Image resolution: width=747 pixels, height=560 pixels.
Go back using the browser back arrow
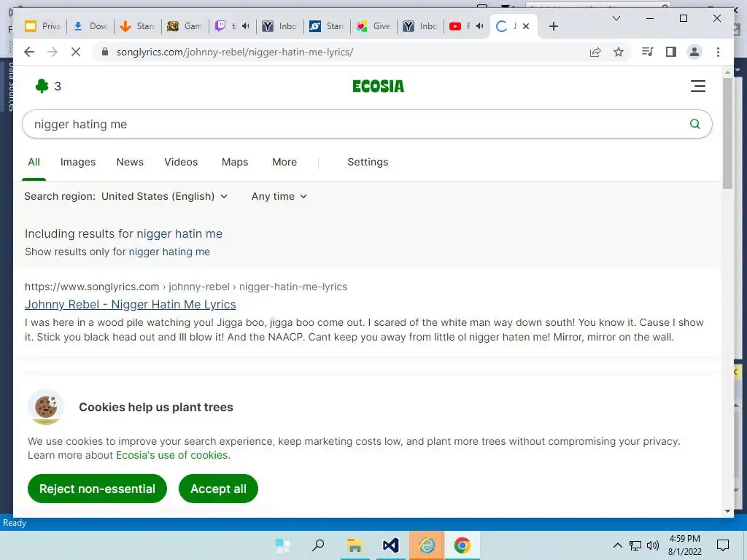click(29, 52)
